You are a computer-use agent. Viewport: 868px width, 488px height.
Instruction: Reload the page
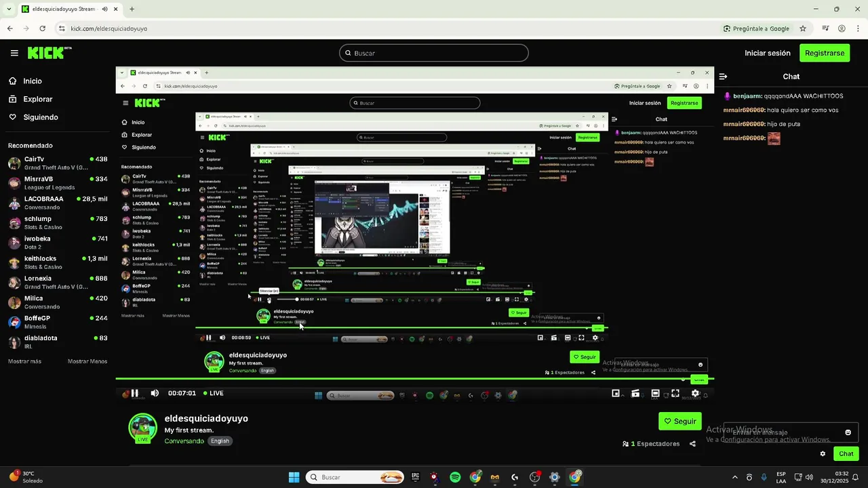(x=43, y=28)
